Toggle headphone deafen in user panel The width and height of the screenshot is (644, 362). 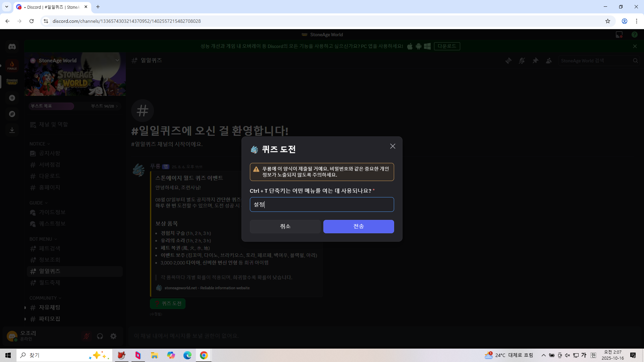pyautogui.click(x=100, y=336)
